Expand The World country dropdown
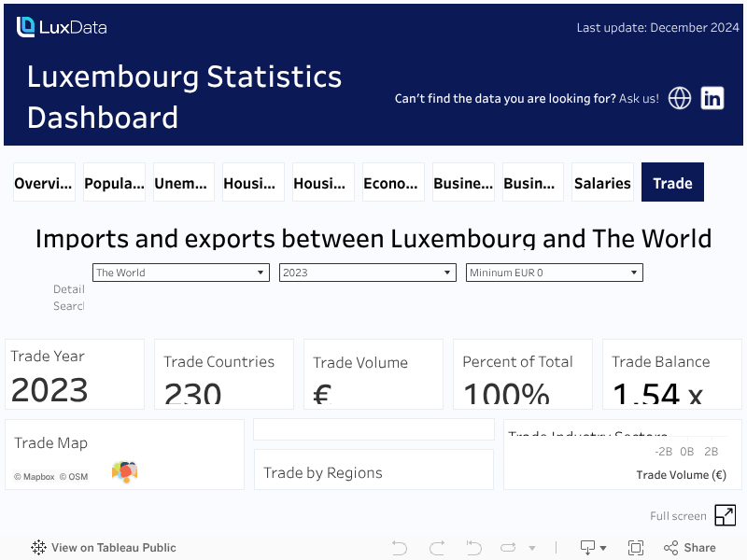This screenshot has height=560, width=747. 181,273
